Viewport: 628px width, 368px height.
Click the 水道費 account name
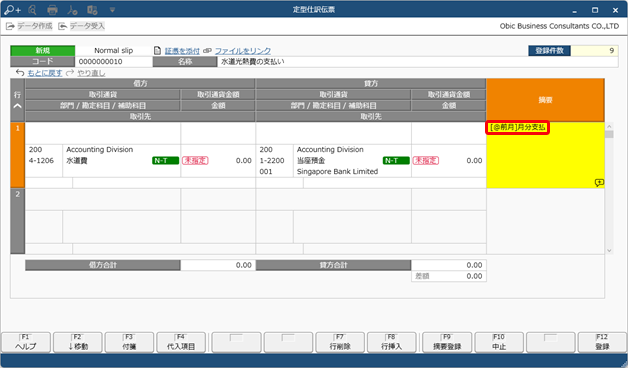(76, 161)
